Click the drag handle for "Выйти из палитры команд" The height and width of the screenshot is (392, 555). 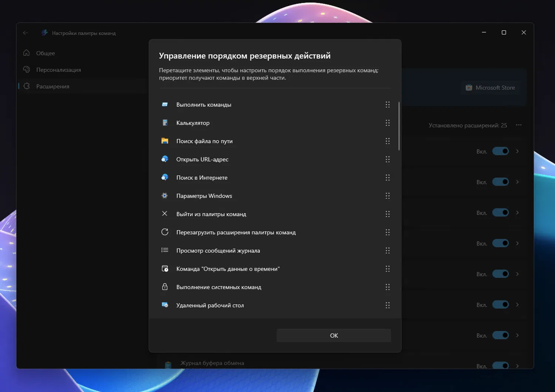(387, 214)
